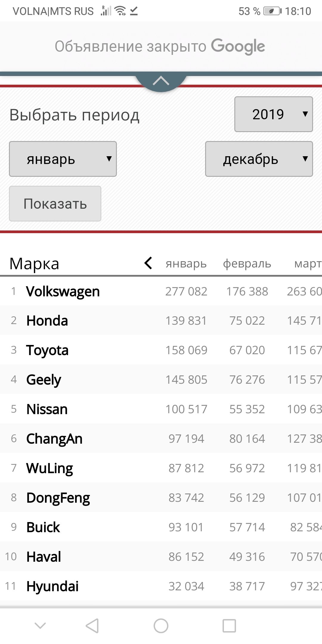Viewport: 322px width, 644px height.
Task: Open the 2019 year dropdown
Action: point(274,114)
